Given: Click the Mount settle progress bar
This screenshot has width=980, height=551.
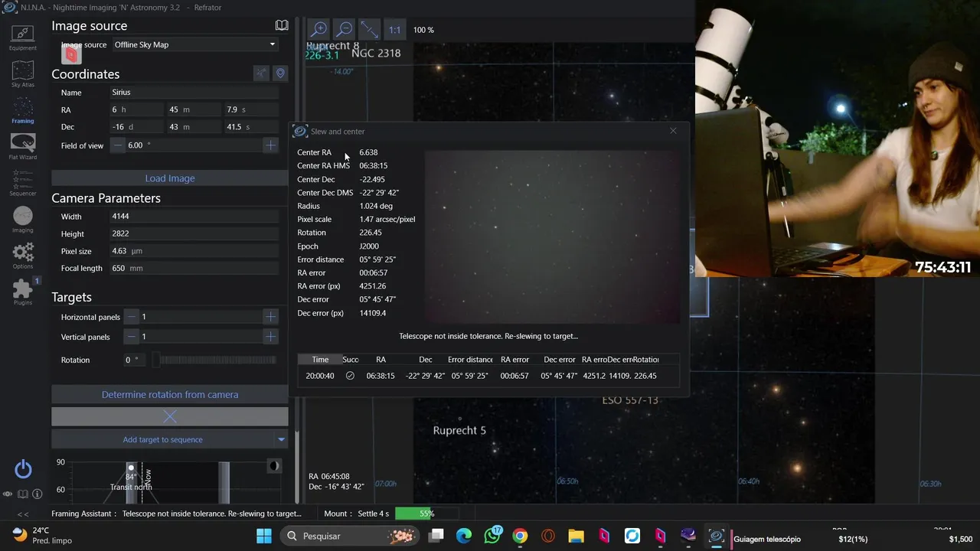Looking at the screenshot, I should [426, 514].
